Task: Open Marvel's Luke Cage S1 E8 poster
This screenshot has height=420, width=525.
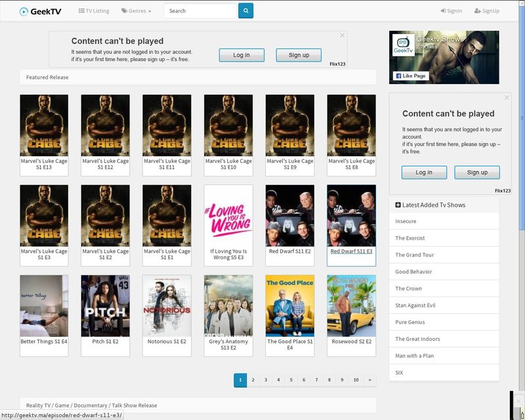Action: click(x=351, y=125)
